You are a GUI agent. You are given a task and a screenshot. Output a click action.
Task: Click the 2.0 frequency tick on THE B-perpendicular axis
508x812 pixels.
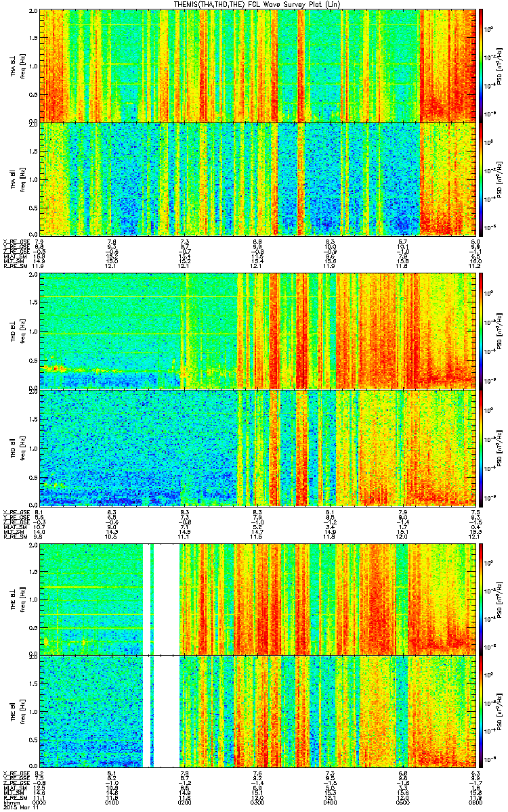click(33, 545)
